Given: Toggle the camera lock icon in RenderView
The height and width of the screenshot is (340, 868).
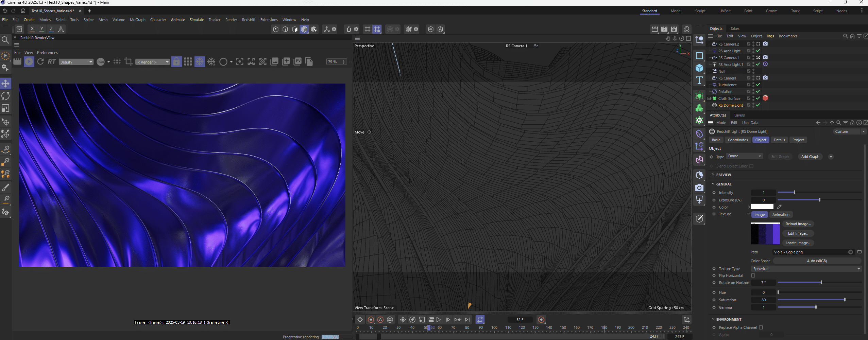Looking at the screenshot, I should [x=176, y=61].
